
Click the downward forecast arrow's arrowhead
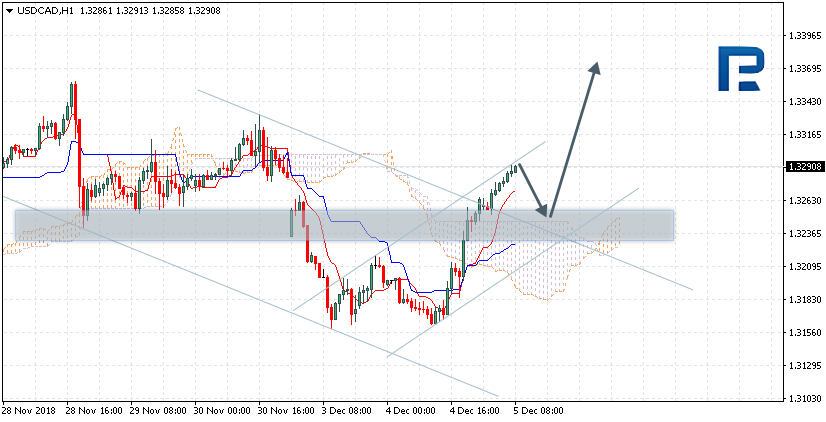[545, 212]
